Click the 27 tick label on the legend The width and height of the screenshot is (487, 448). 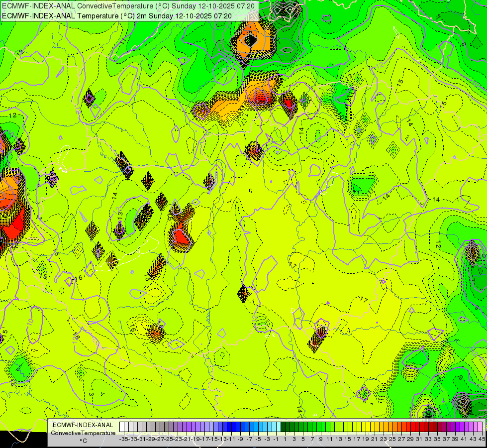point(401,439)
